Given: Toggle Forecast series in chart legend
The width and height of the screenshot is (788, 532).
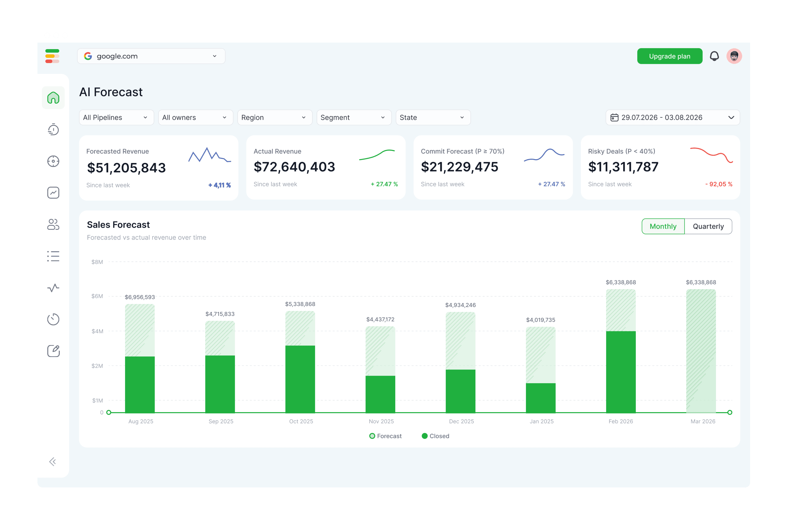Looking at the screenshot, I should point(385,436).
